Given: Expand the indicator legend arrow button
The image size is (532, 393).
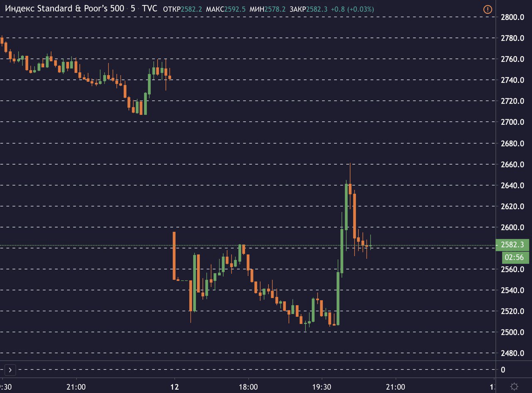Looking at the screenshot, I should (x=10, y=369).
